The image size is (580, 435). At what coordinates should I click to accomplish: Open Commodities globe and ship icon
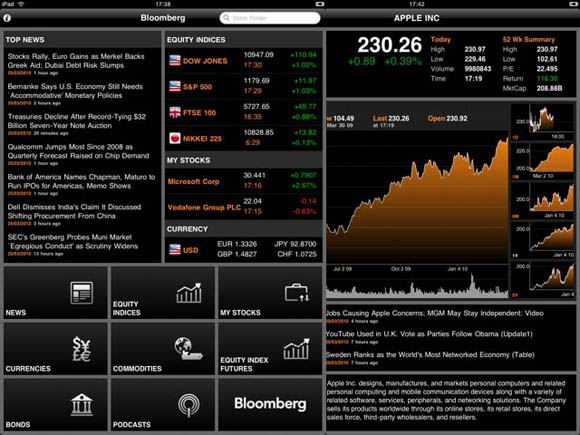click(x=189, y=348)
